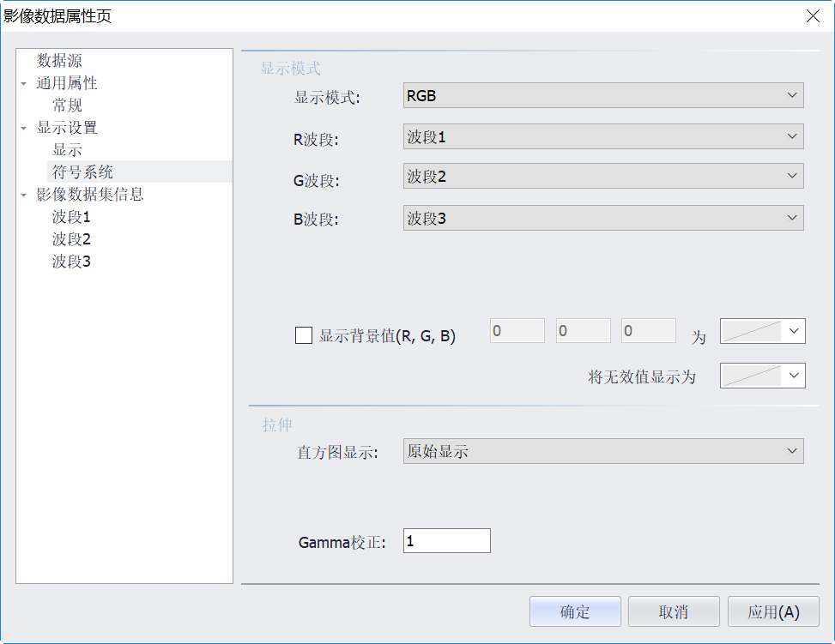This screenshot has width=835, height=644.
Task: Click the 确定 button
Action: [575, 611]
